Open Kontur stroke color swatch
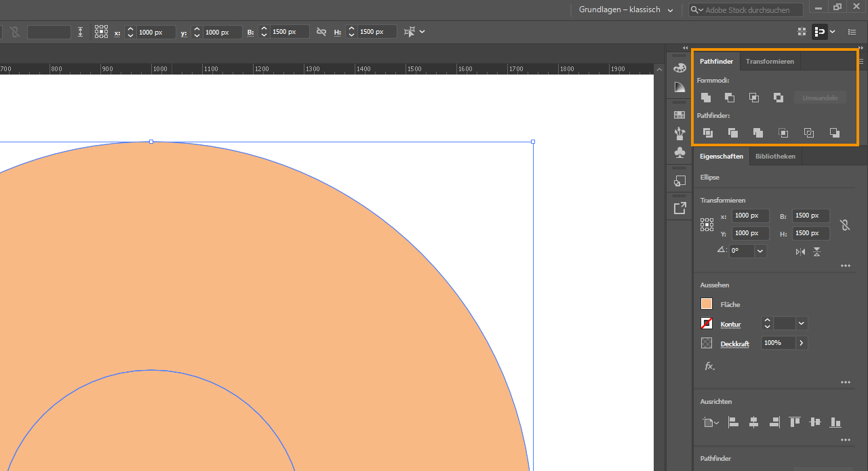This screenshot has width=868, height=471. 707,324
